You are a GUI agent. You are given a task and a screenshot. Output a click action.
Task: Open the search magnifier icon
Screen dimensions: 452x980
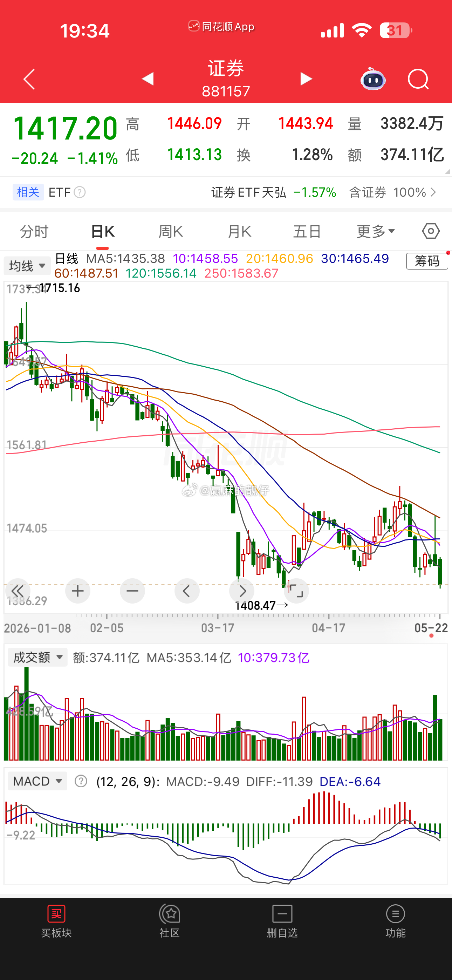pyautogui.click(x=418, y=79)
